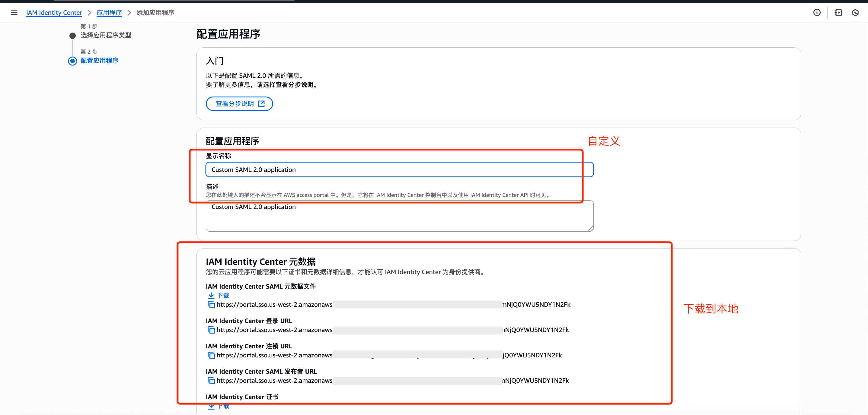The image size is (868, 415).
Task: Open the side tools panel icon
Action: point(838,12)
